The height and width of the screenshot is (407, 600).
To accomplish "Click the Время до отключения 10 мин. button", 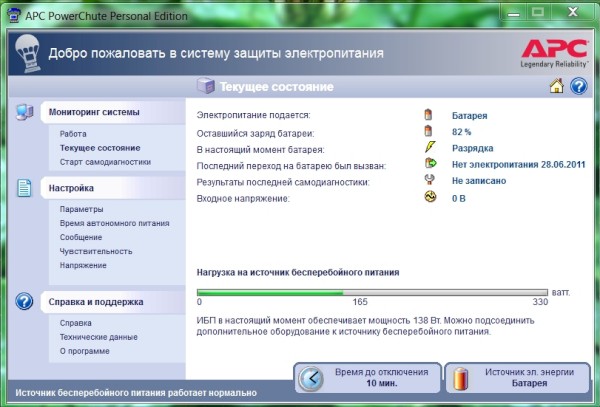I will click(367, 378).
